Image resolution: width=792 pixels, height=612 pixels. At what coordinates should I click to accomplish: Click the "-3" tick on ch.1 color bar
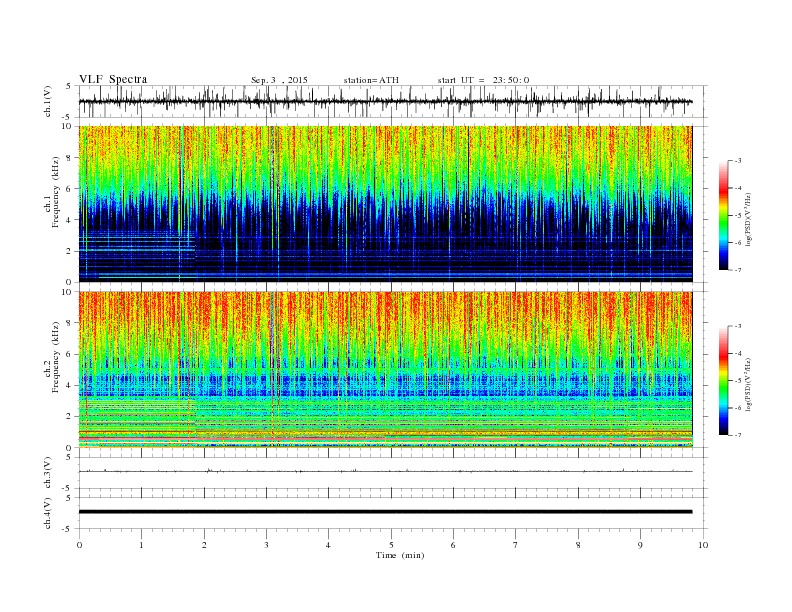pyautogui.click(x=738, y=161)
